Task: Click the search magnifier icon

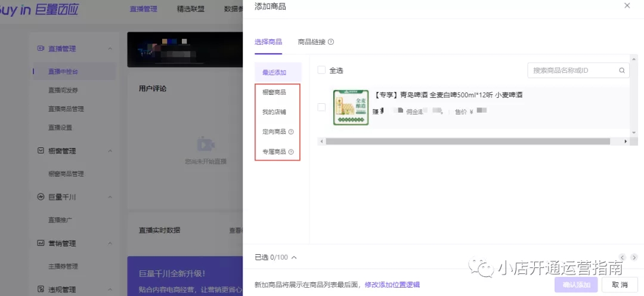Action: point(622,70)
